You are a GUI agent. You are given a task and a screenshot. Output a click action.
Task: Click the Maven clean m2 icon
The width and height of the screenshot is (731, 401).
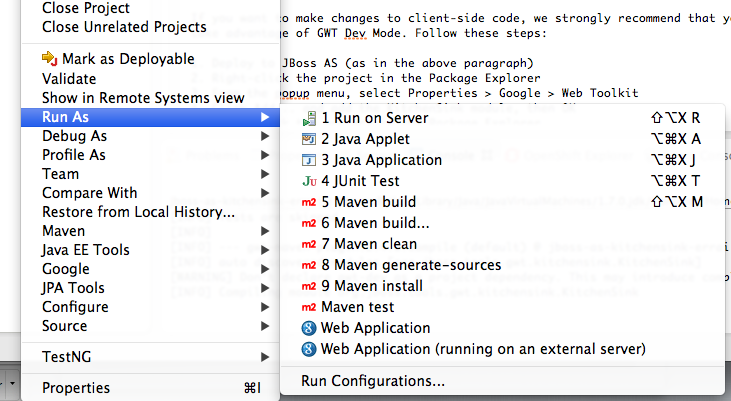pyautogui.click(x=309, y=244)
